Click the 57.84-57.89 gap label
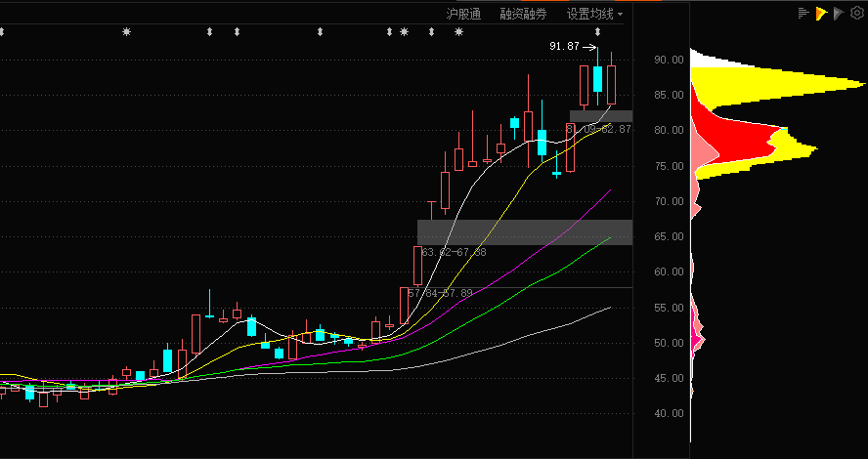The width and height of the screenshot is (868, 459). point(440,293)
